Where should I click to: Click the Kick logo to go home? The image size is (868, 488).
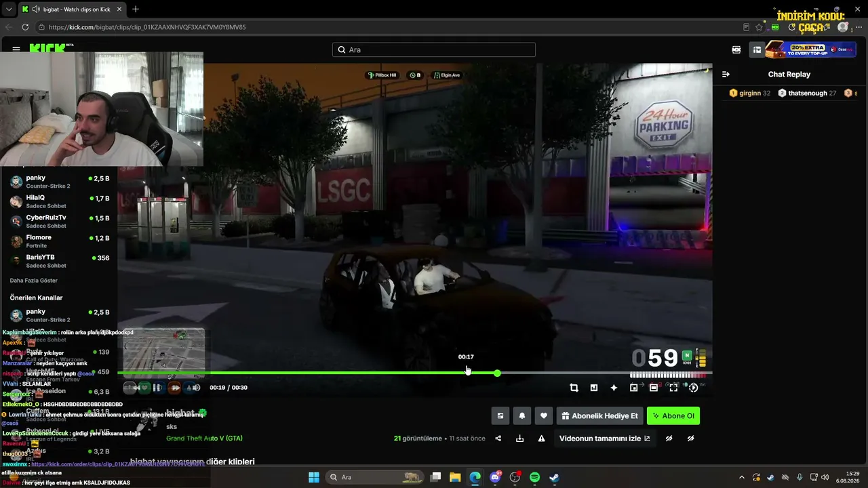[51, 49]
